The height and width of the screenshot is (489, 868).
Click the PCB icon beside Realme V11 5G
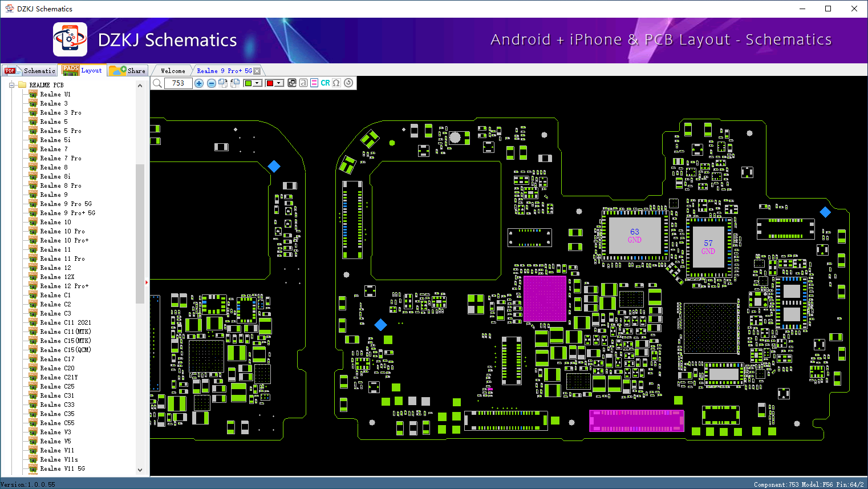pos(33,468)
